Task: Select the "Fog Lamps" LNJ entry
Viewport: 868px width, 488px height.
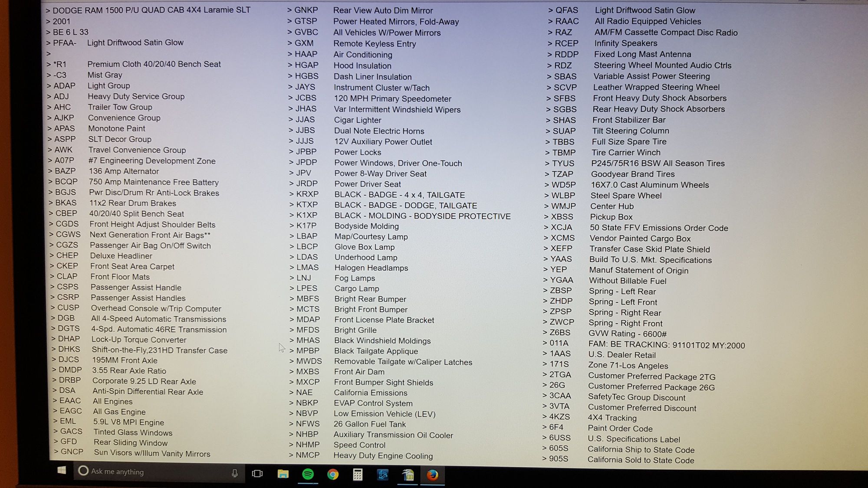Action: [x=355, y=278]
